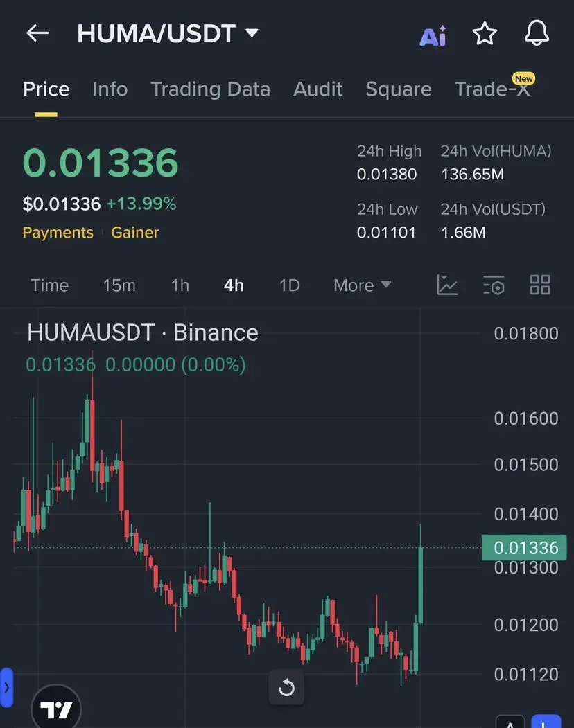Open the TradingView logo
Image resolution: width=574 pixels, height=728 pixels.
pyautogui.click(x=56, y=708)
